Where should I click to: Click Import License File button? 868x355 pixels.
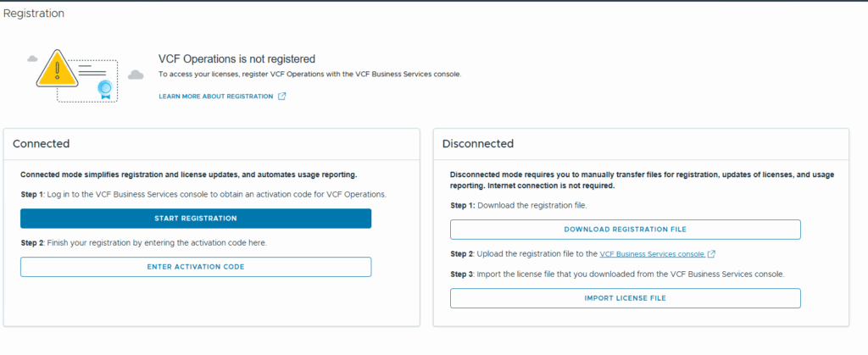coord(625,298)
